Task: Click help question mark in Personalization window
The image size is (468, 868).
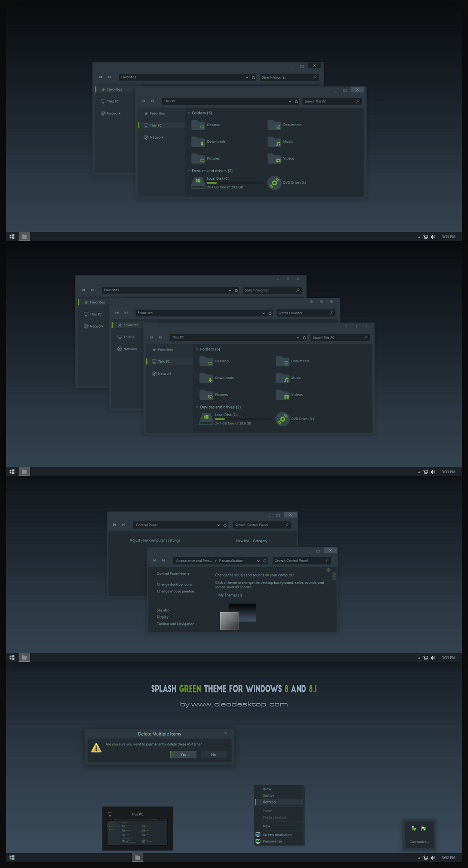Action: click(328, 570)
